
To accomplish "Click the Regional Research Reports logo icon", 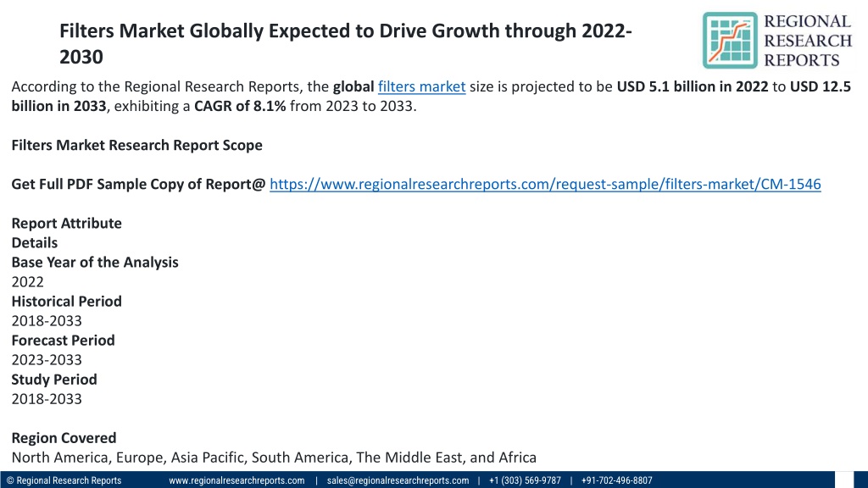I will 730,41.
